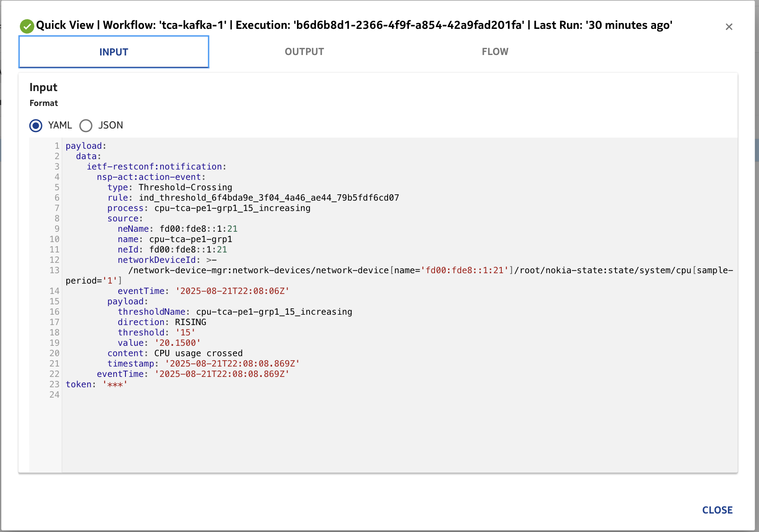Click the green success checkmark icon
Image resolution: width=759 pixels, height=532 pixels.
pos(27,26)
